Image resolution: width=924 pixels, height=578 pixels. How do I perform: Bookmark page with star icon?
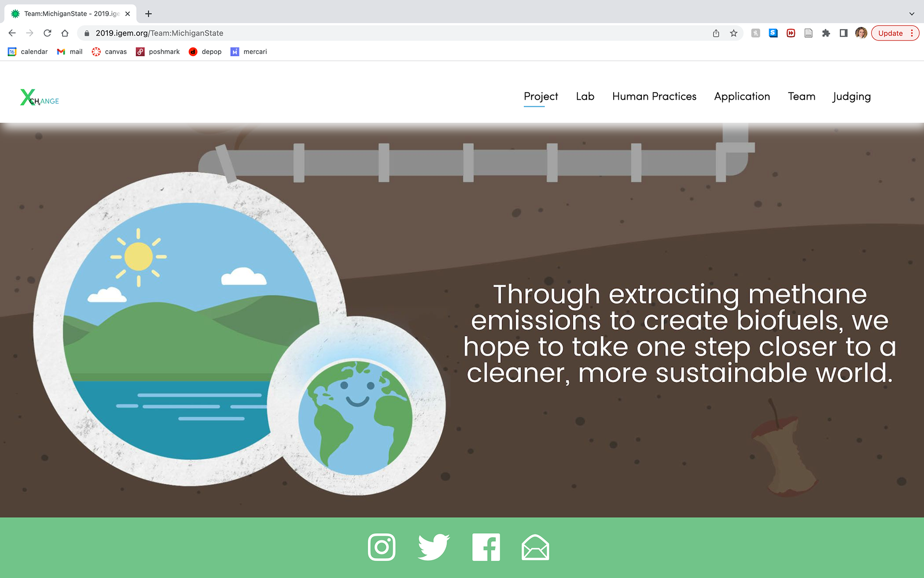[x=733, y=33]
